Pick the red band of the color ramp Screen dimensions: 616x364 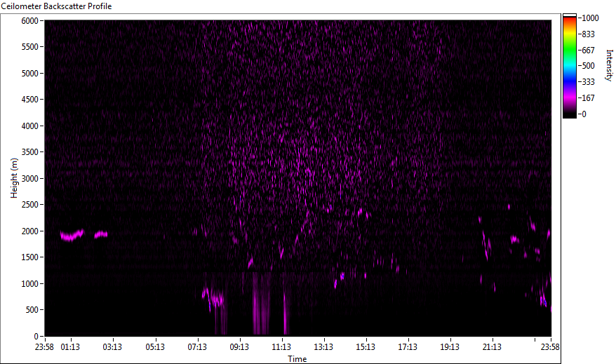click(569, 21)
